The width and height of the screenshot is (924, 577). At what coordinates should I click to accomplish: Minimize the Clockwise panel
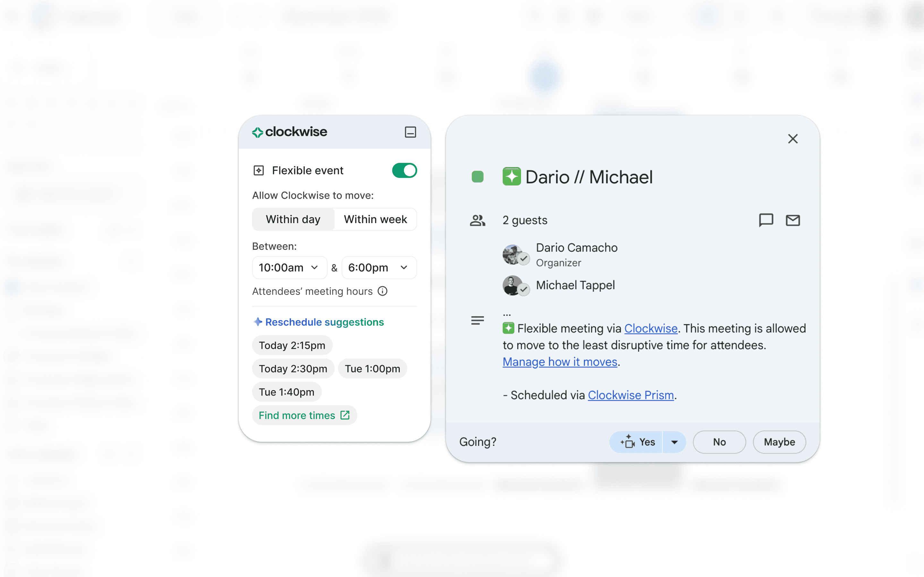click(x=410, y=132)
